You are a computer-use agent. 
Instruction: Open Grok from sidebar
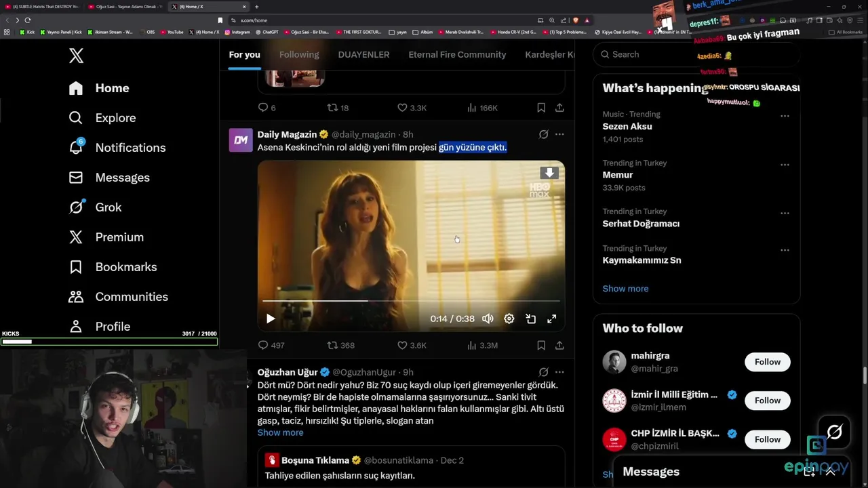[x=95, y=207]
